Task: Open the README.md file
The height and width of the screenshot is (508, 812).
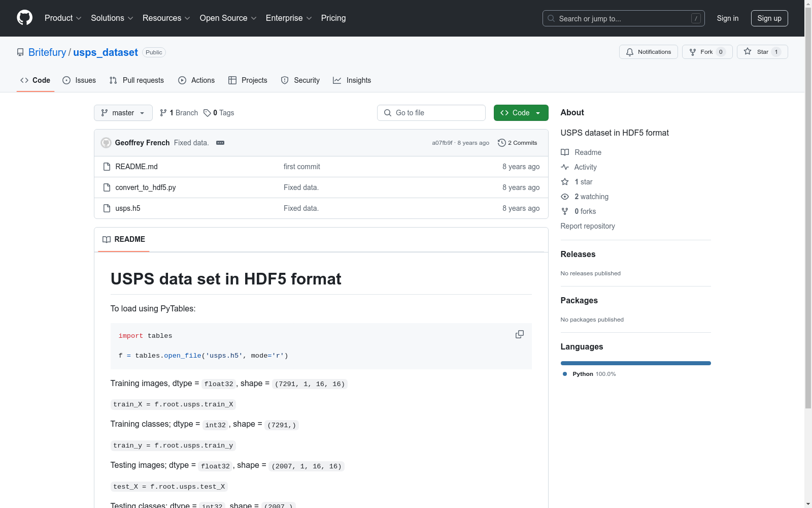Action: pos(137,167)
